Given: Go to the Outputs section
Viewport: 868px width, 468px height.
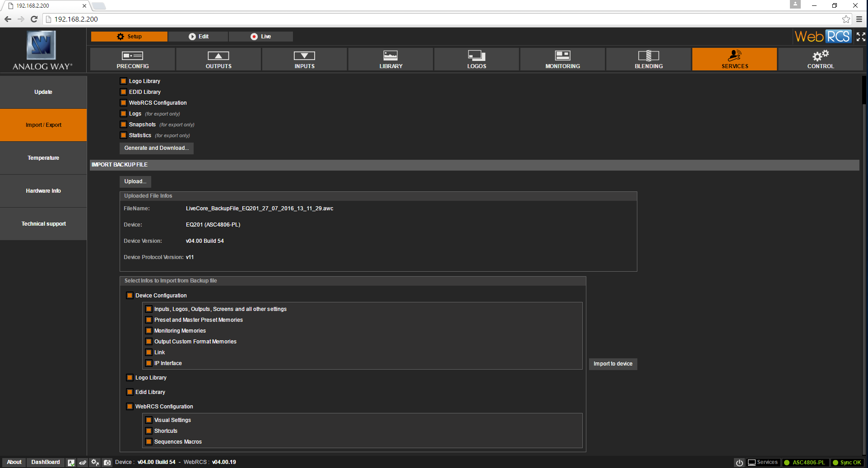Looking at the screenshot, I should 218,59.
